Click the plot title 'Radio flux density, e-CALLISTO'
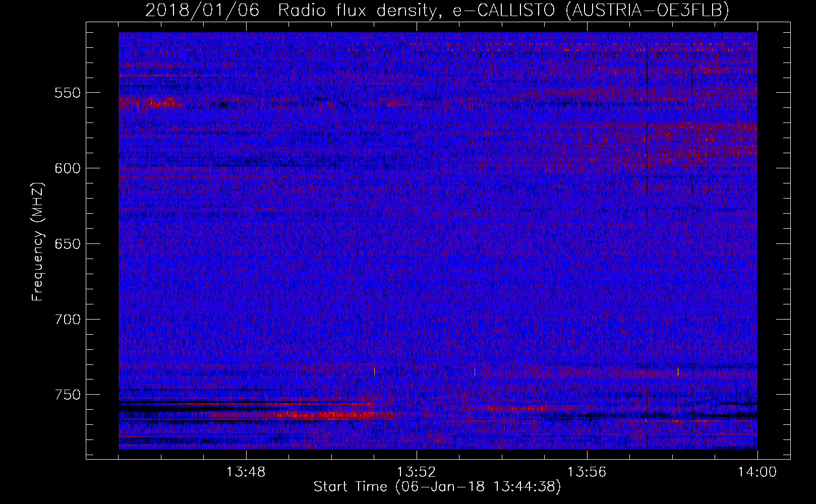Screen dimensions: 816x504 (x=416, y=10)
